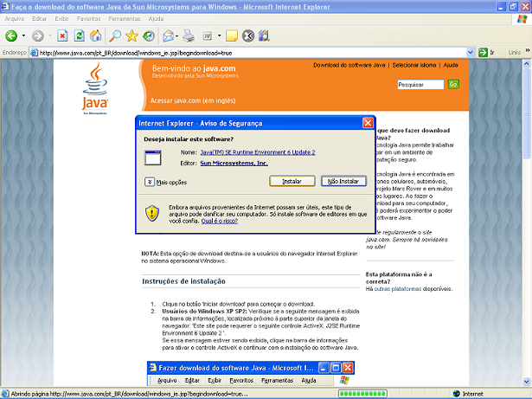532x399 pixels.
Task: Open the Search magnifier in the toolbar
Action: (114, 36)
